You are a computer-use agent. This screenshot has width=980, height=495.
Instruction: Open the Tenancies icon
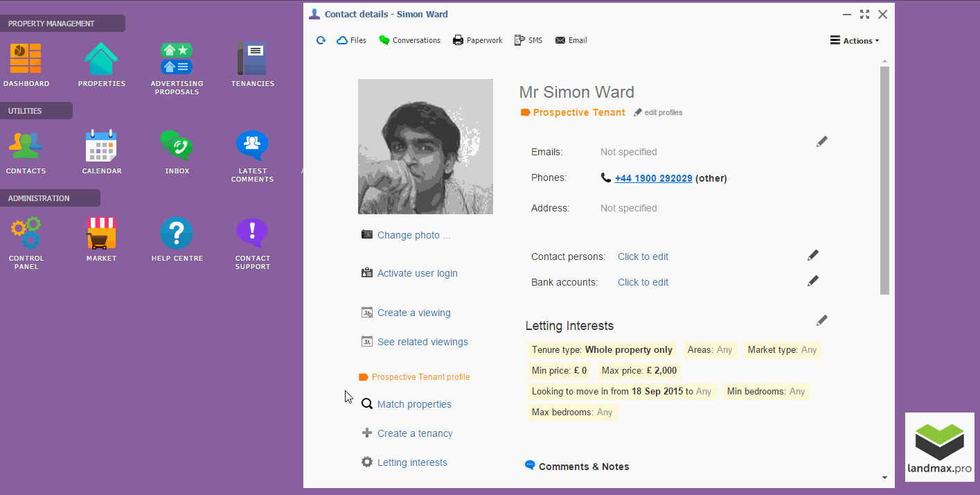coord(252,59)
